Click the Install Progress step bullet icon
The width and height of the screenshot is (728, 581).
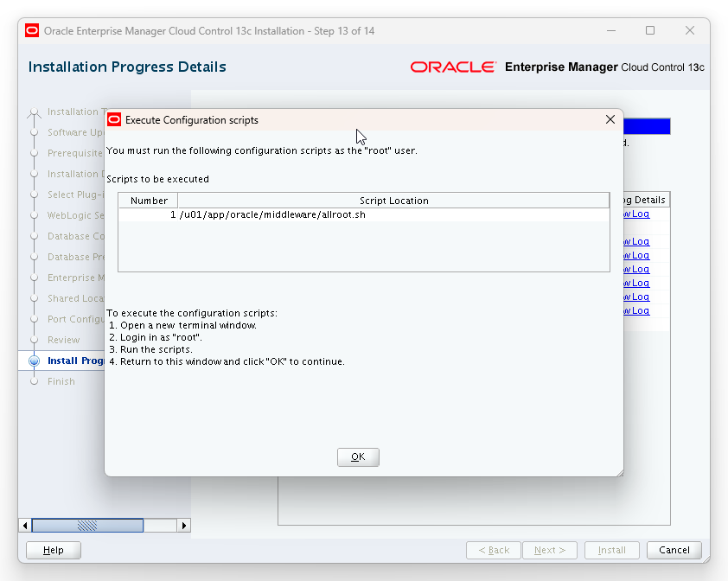[x=34, y=361]
